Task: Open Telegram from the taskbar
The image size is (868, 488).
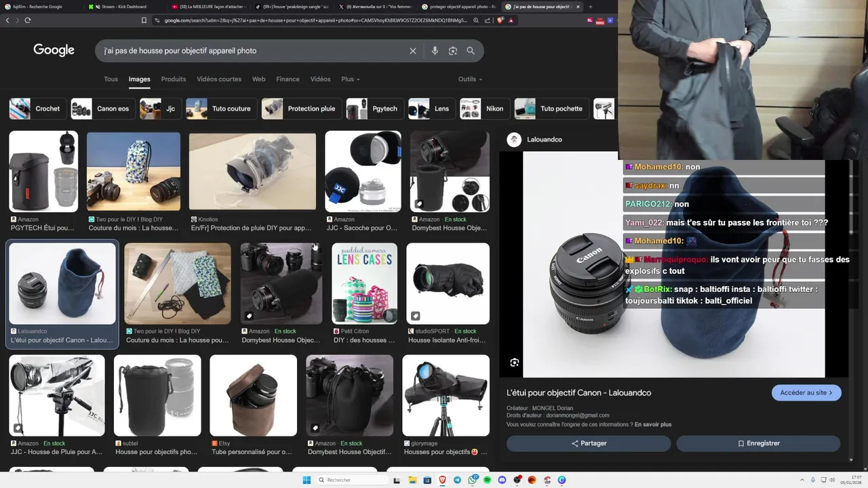Action: point(458,480)
